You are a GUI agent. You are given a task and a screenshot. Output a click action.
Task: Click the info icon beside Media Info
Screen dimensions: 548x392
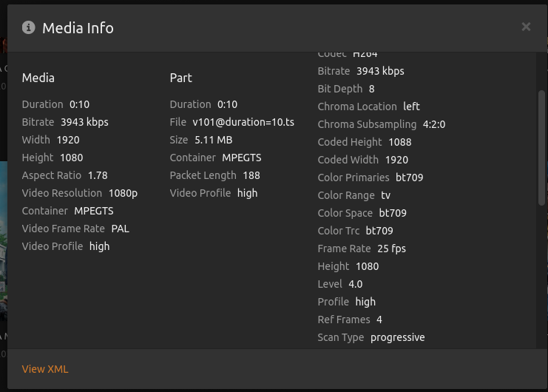(x=29, y=27)
